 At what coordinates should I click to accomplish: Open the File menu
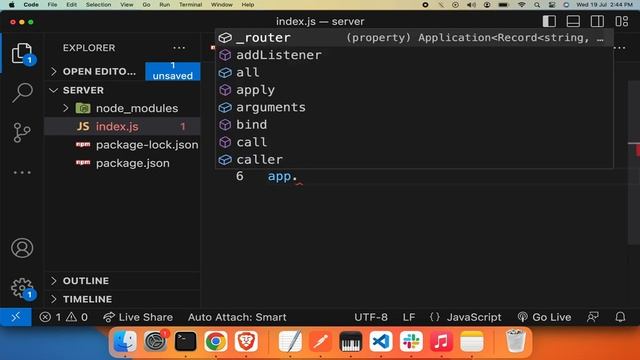tap(52, 4)
